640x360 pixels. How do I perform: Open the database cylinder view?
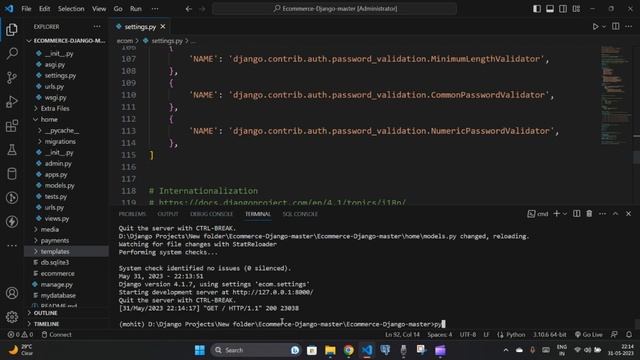(x=12, y=174)
